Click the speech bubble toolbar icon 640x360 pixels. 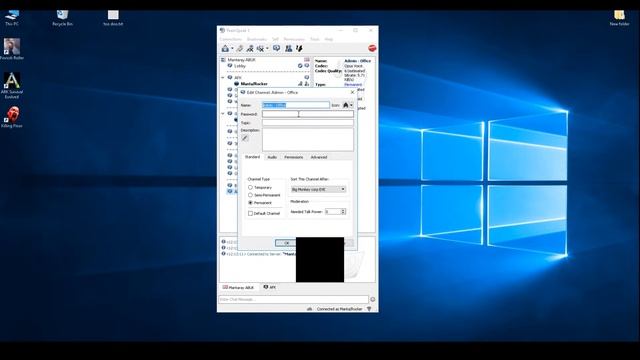point(276,49)
